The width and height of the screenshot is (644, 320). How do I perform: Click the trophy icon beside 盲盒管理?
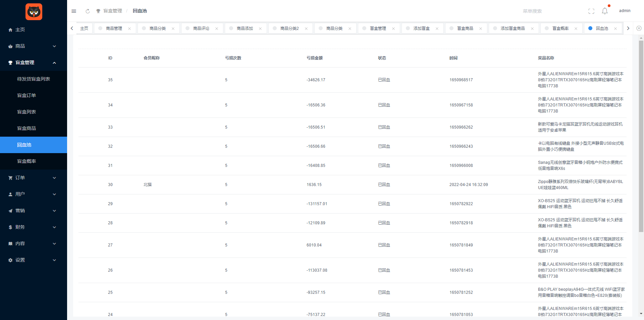10,63
